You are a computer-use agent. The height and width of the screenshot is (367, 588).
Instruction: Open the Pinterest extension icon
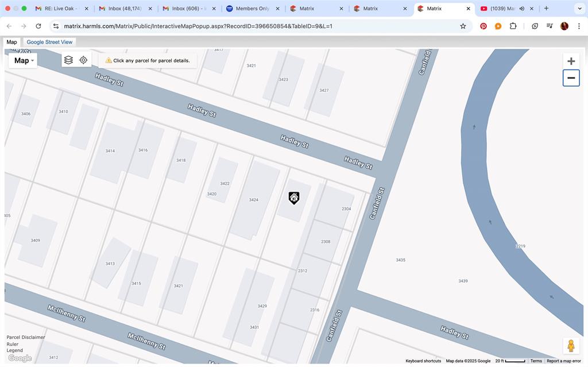coord(483,26)
